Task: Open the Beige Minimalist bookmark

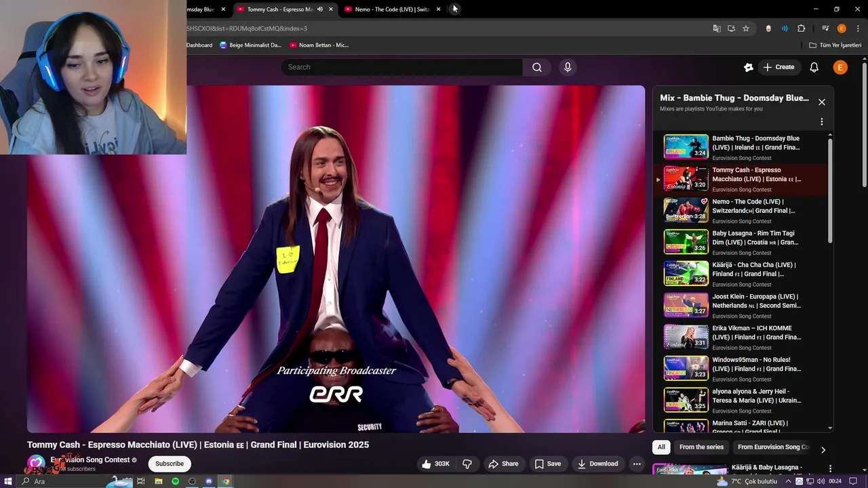Action: (250, 45)
